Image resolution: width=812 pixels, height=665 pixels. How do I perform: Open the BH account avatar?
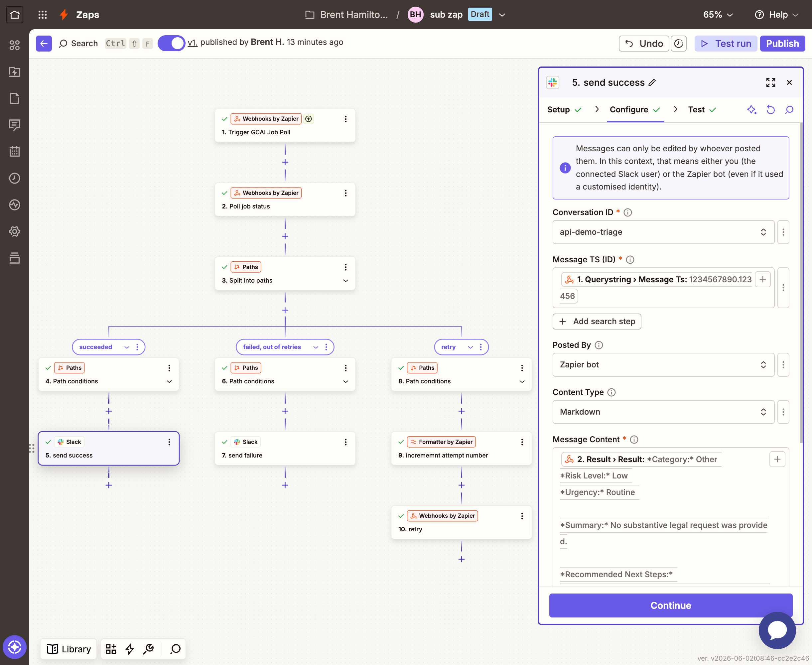coord(416,15)
